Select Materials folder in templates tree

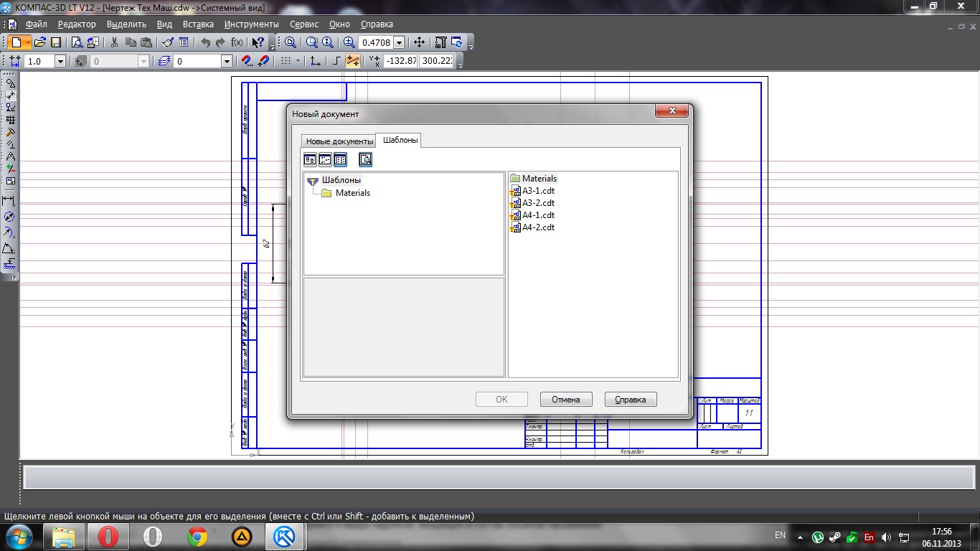point(352,193)
